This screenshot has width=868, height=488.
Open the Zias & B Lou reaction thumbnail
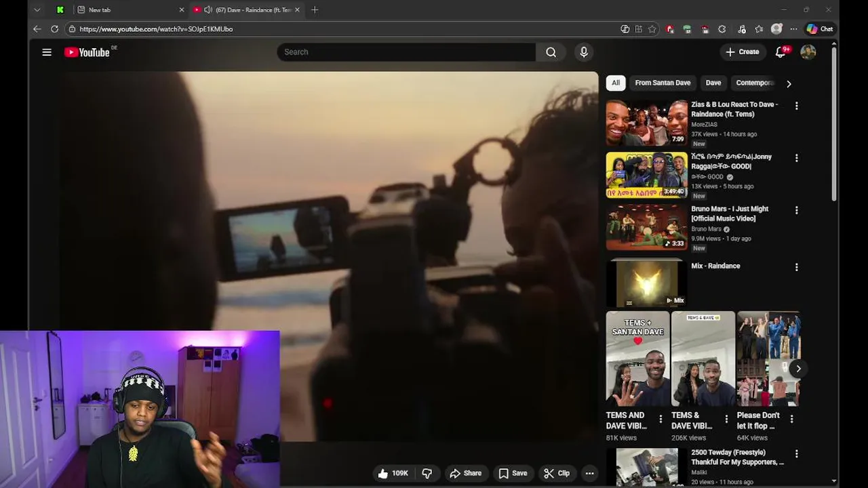point(647,123)
